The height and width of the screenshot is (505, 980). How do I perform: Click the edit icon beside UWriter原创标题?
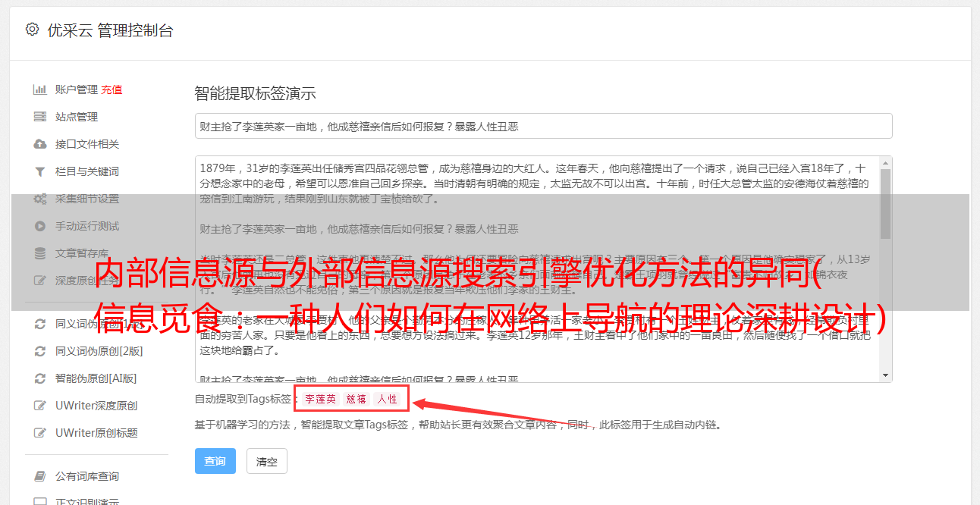click(40, 433)
